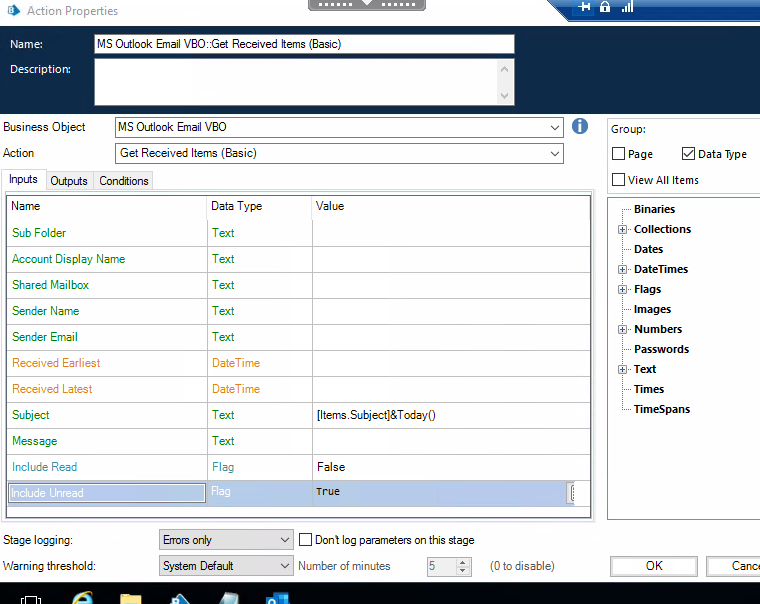Click the Cancel button
This screenshot has width=760, height=604.
pos(733,566)
